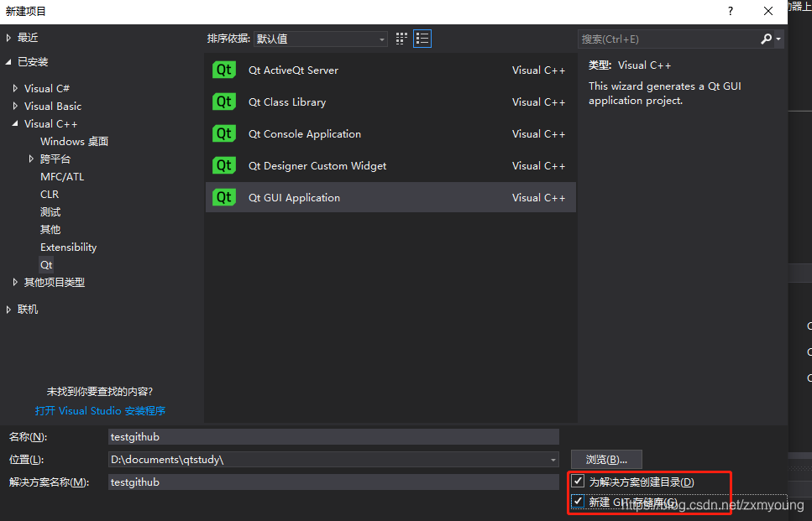Open the 位置 path dropdown arrow
The width and height of the screenshot is (812, 521).
552,459
